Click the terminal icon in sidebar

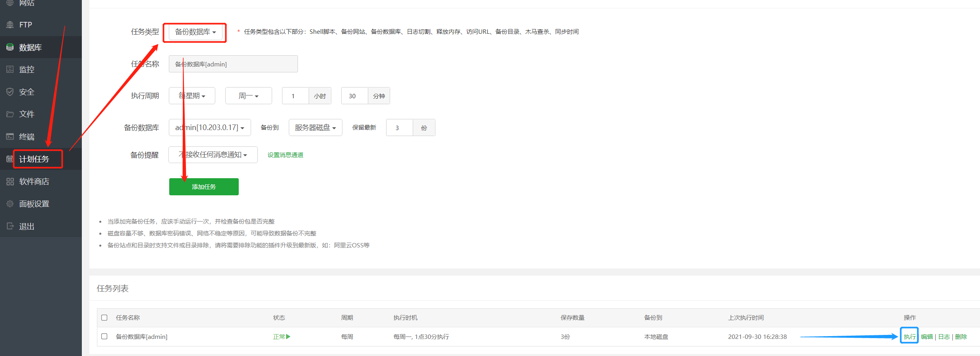coord(10,136)
